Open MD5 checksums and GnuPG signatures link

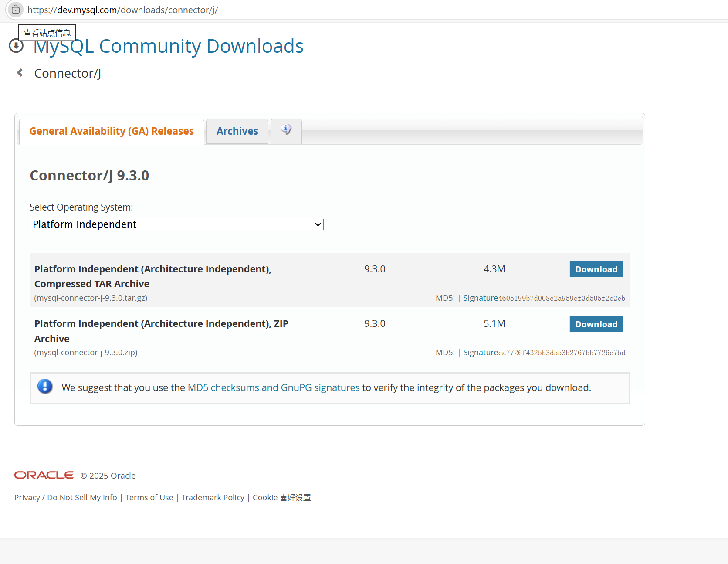click(274, 387)
